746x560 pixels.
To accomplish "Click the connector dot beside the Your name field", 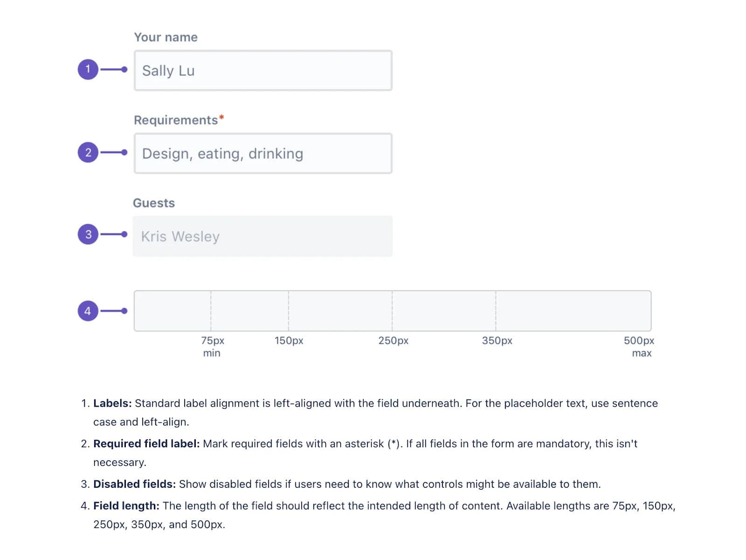I will click(x=124, y=69).
